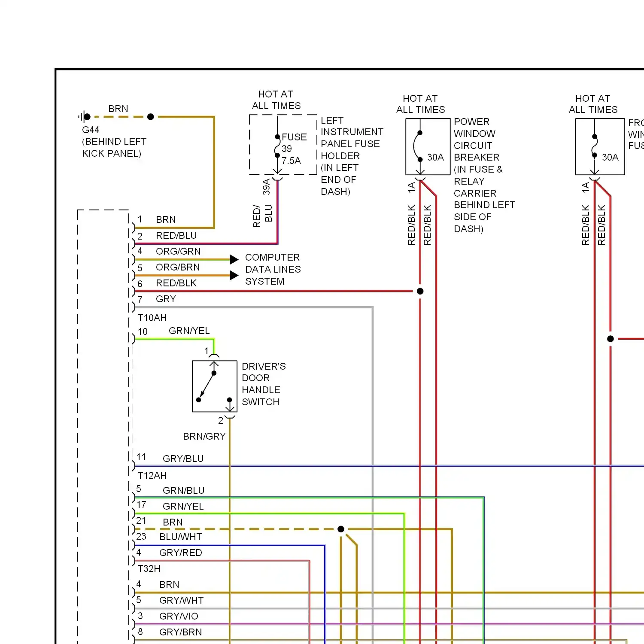644x644 pixels.
Task: Click 'GRY/VIO' wire label
Action: pyautogui.click(x=179, y=616)
